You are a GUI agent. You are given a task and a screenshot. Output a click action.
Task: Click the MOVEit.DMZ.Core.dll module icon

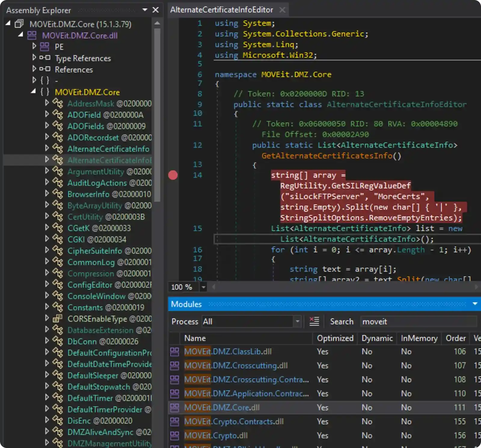(33, 35)
